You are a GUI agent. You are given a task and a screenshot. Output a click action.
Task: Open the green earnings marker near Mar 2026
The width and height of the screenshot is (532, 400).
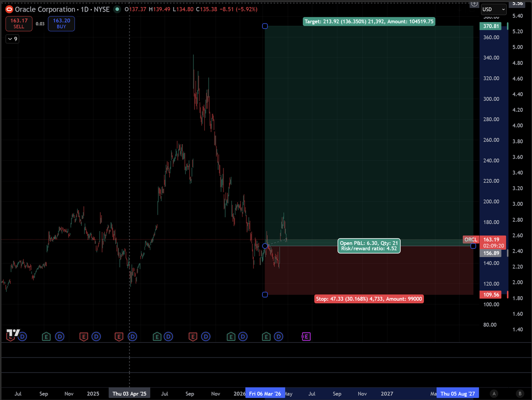pos(266,337)
